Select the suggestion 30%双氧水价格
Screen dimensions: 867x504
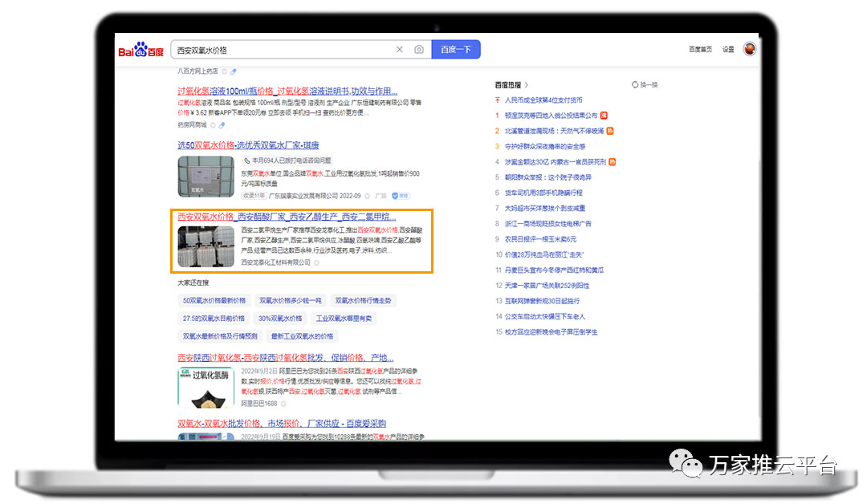pos(280,319)
